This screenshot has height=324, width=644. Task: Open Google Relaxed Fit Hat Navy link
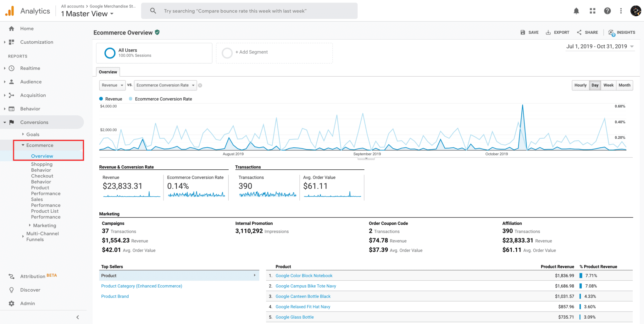303,307
